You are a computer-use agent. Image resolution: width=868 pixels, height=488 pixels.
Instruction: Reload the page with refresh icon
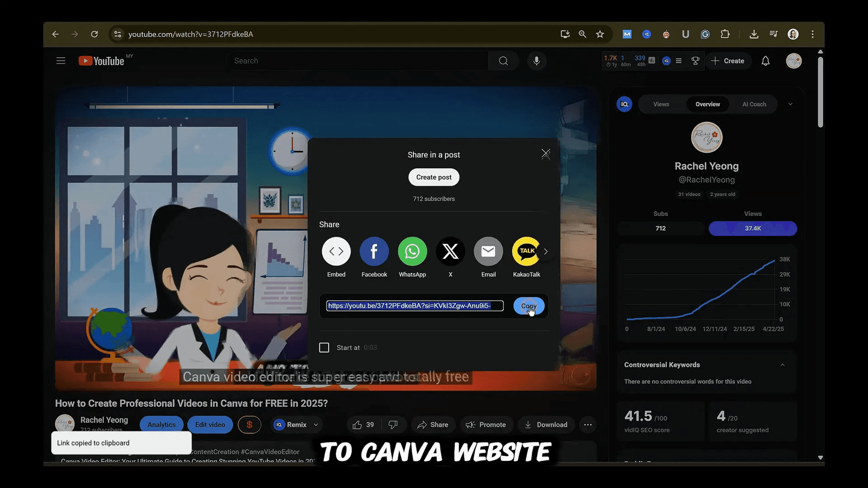tap(94, 34)
